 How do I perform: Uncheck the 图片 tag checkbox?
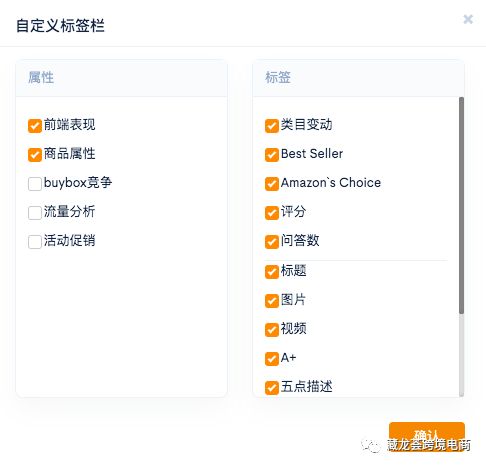pos(272,301)
